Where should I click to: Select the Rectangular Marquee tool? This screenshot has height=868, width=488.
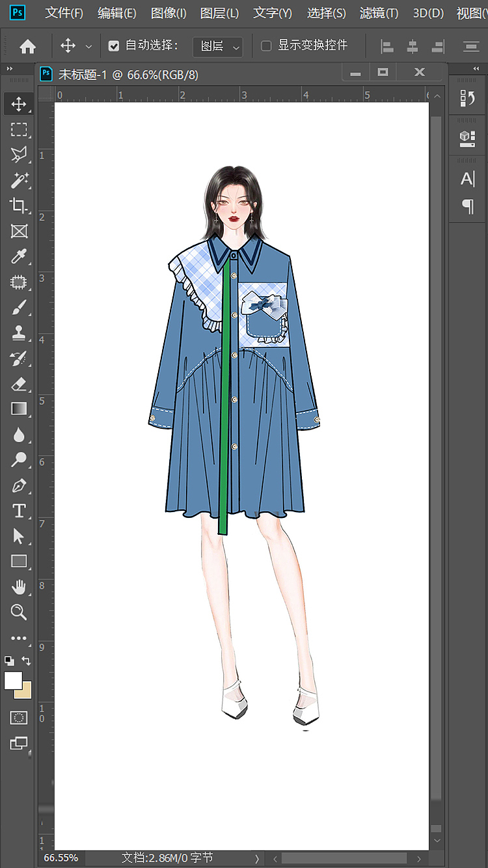click(x=19, y=129)
